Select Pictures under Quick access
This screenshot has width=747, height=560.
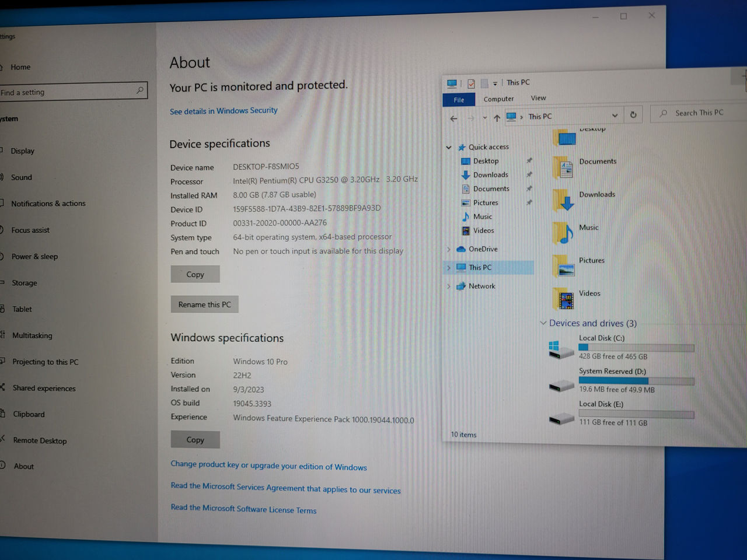[x=486, y=203]
